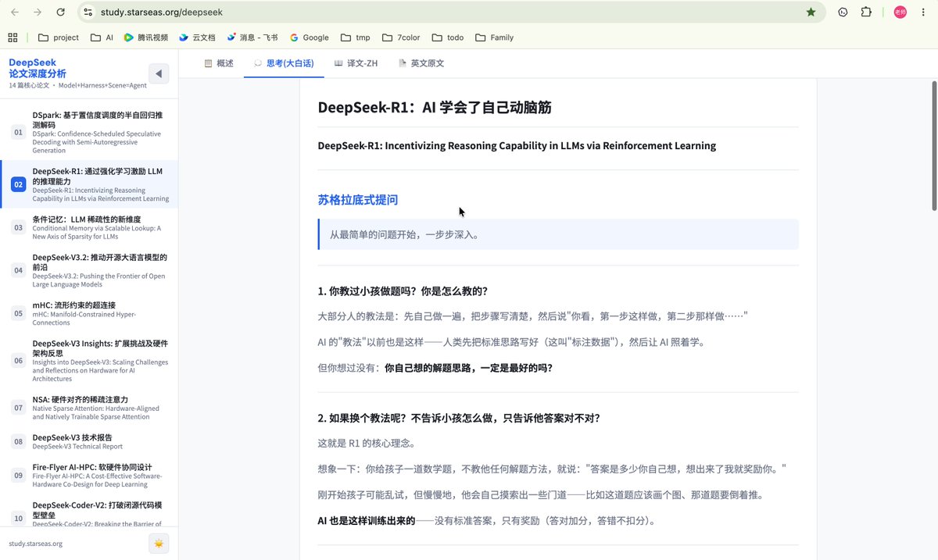
Task: Open the tmp bookmark folder
Action: point(356,37)
